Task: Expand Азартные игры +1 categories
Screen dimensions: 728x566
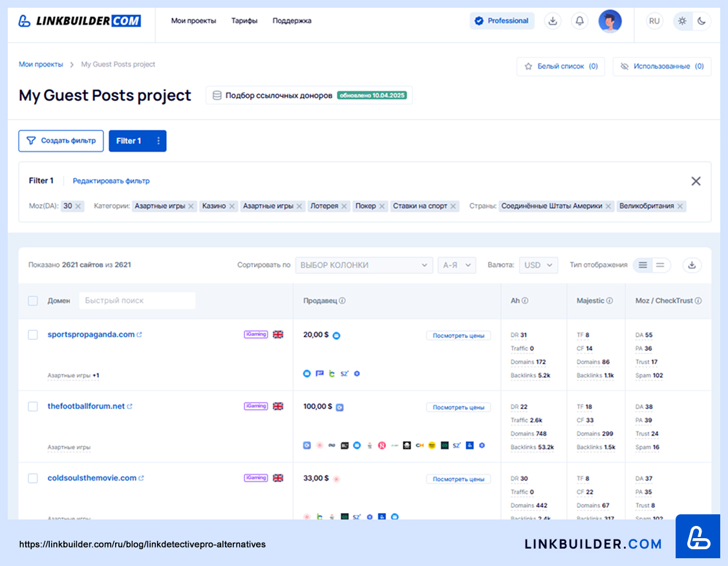Action: (x=73, y=375)
